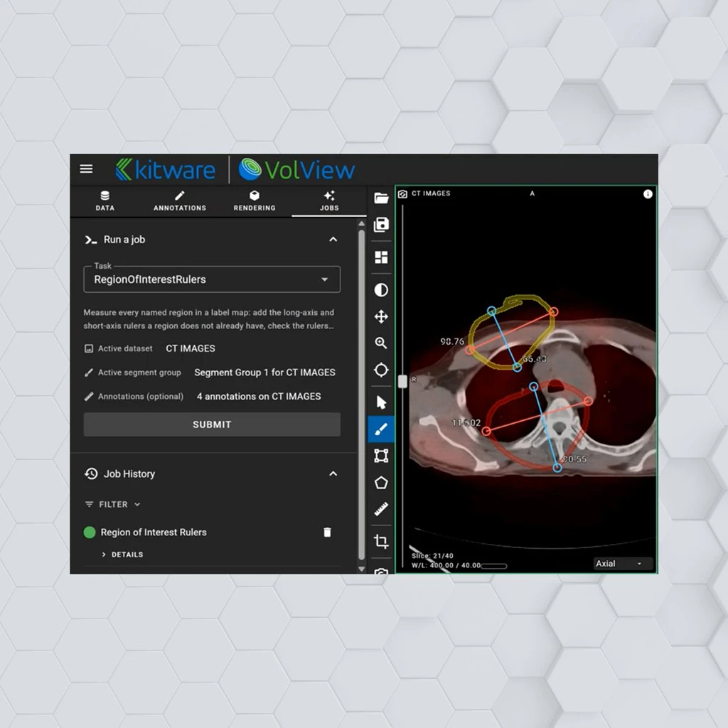Image resolution: width=728 pixels, height=728 pixels.
Task: Click the slice slider handle
Action: click(x=402, y=382)
